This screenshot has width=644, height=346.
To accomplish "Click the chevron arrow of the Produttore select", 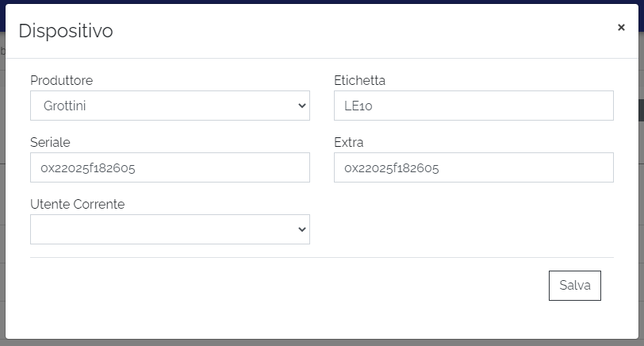I will (x=301, y=106).
